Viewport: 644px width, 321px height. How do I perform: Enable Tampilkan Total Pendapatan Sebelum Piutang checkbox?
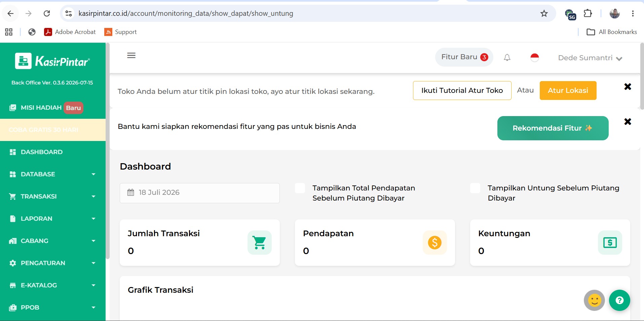tap(300, 188)
